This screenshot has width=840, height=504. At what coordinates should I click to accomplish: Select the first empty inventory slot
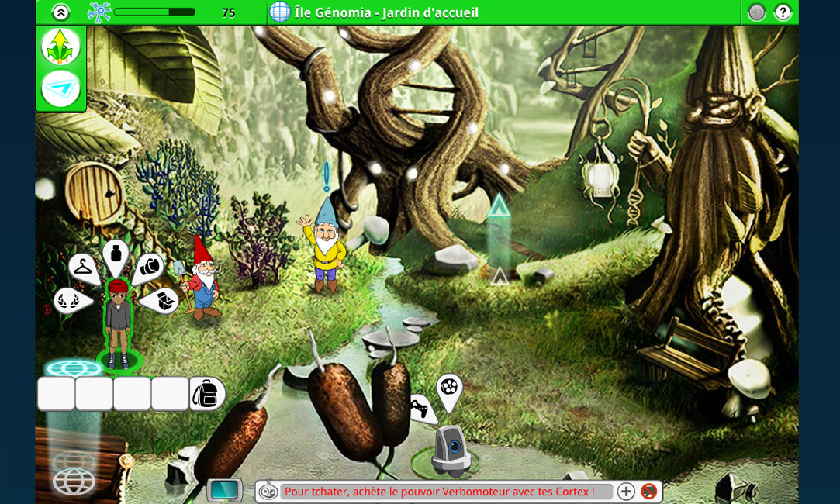click(57, 393)
